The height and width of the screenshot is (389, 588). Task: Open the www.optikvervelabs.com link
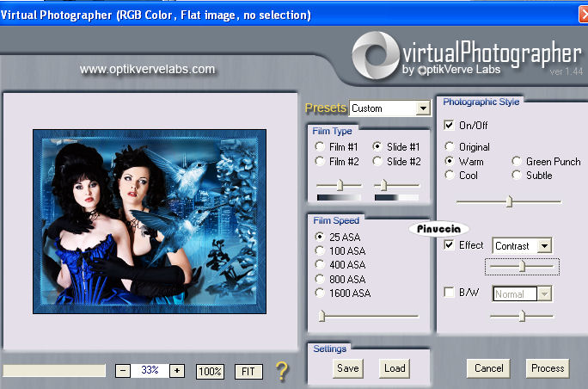147,69
